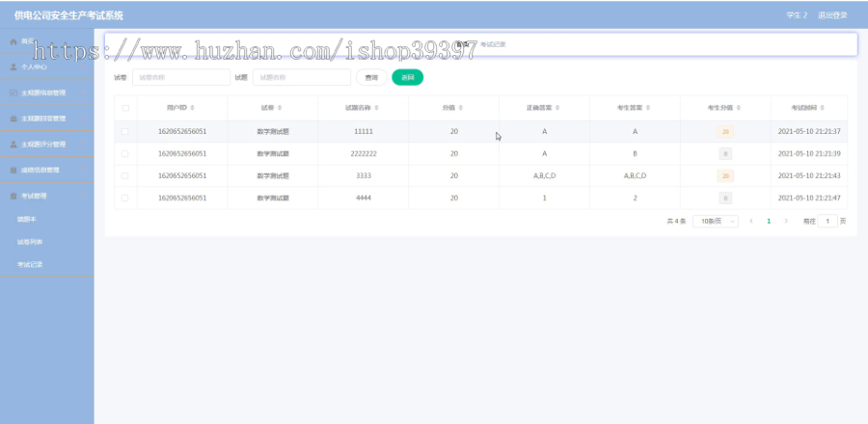Click timestamp 2021-05-10 21:21:39

[x=809, y=153]
